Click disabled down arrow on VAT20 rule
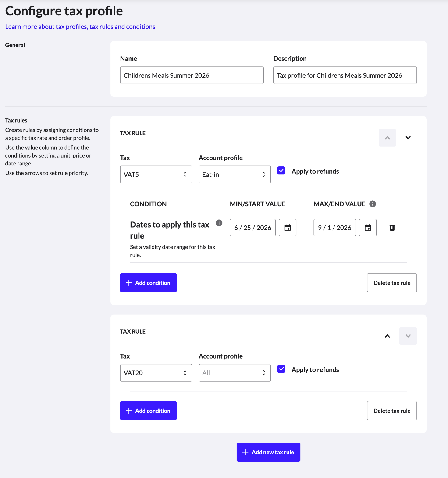This screenshot has width=448, height=478. pos(408,336)
